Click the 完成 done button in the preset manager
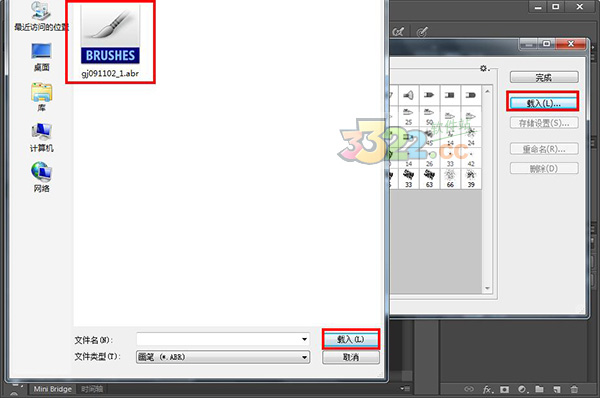The height and width of the screenshot is (398, 600). 544,77
